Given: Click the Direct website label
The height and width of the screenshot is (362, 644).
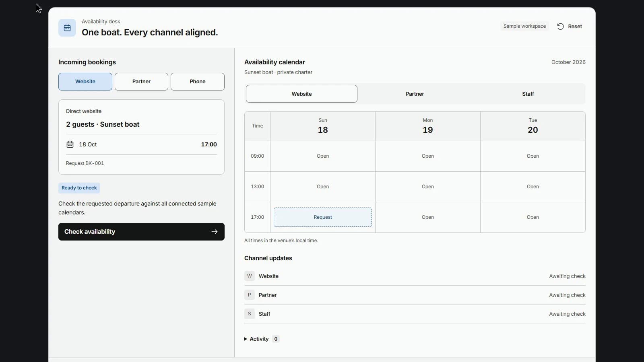Looking at the screenshot, I should [84, 111].
